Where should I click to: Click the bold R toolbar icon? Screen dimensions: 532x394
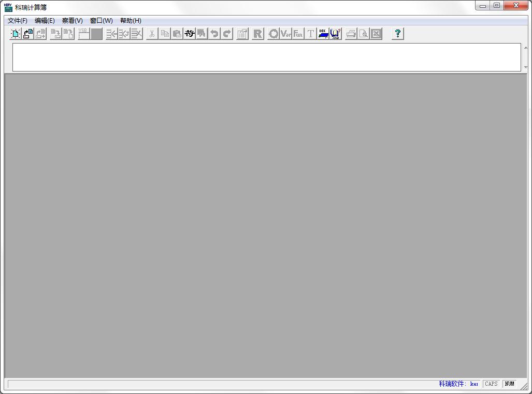click(x=257, y=34)
